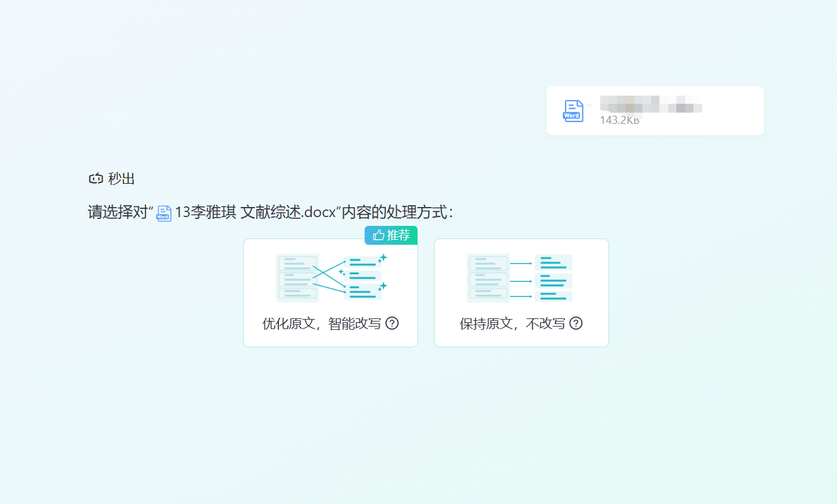Click the crossed-arrows rewrite illustration
Image resolution: width=837 pixels, height=504 pixels.
331,277
